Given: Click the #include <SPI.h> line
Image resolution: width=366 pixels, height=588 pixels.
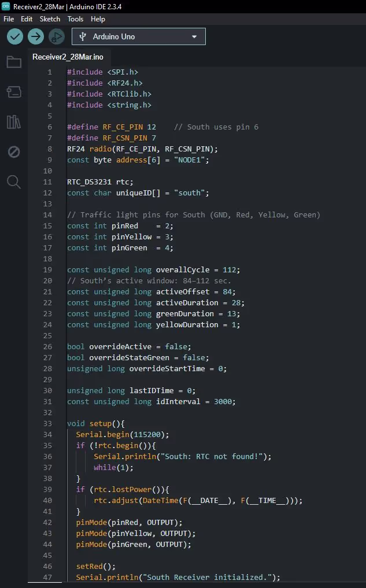Looking at the screenshot, I should (102, 72).
